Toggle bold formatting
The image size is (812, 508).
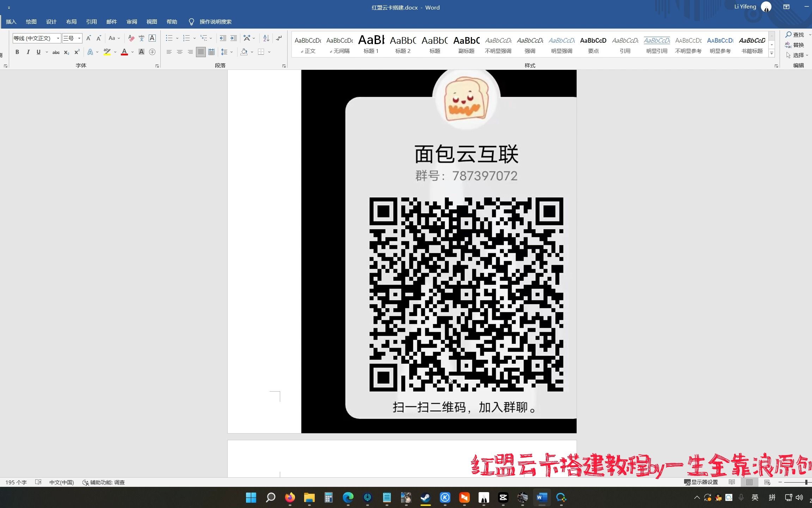(x=17, y=52)
